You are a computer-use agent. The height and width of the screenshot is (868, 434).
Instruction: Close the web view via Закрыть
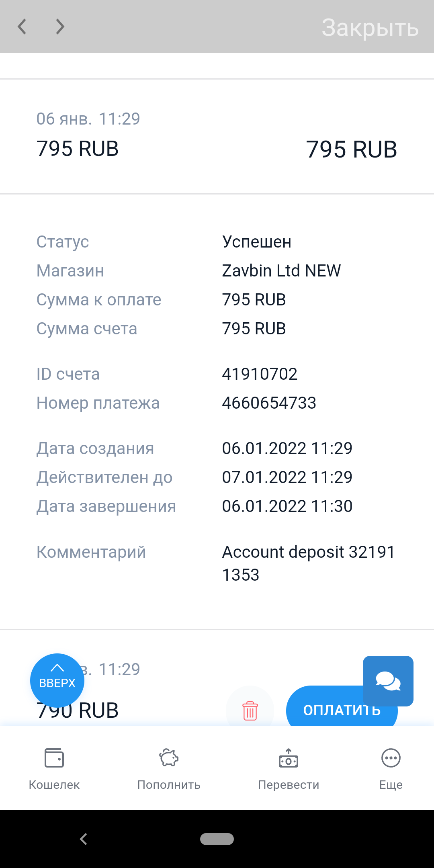click(x=370, y=28)
